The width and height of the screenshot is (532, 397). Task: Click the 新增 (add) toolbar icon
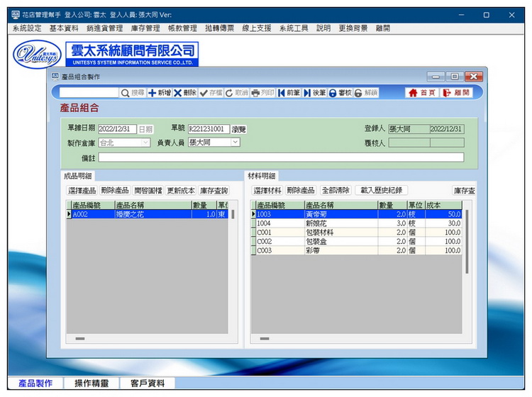(152, 93)
